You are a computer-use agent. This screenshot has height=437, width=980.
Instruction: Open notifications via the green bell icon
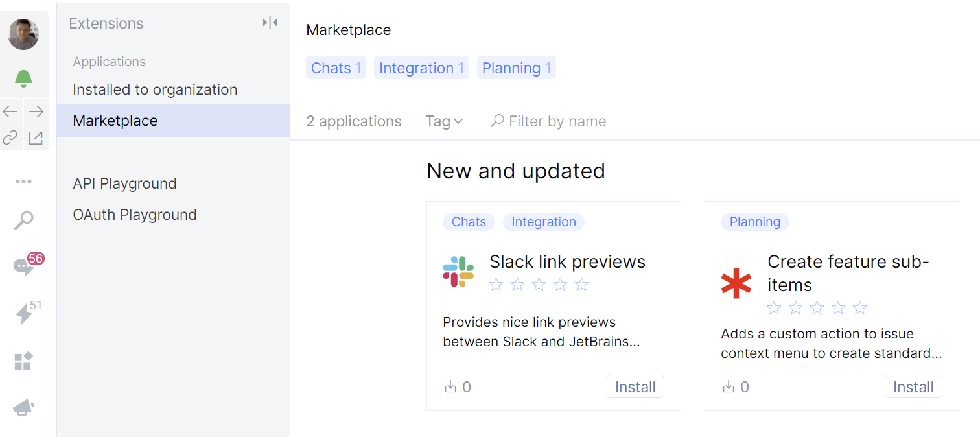(x=24, y=78)
